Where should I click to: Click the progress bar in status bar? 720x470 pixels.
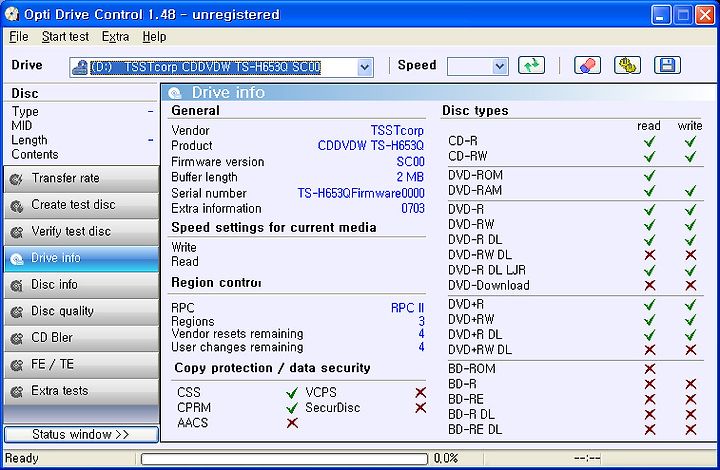tap(284, 459)
